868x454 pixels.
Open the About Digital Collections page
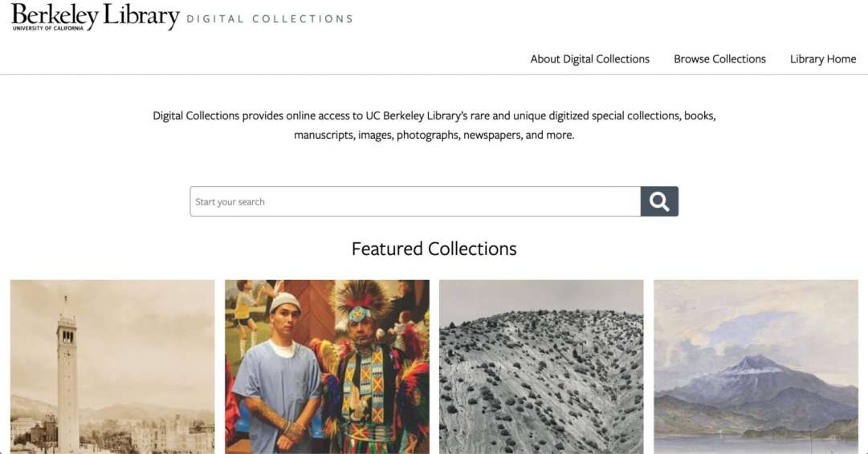point(589,59)
